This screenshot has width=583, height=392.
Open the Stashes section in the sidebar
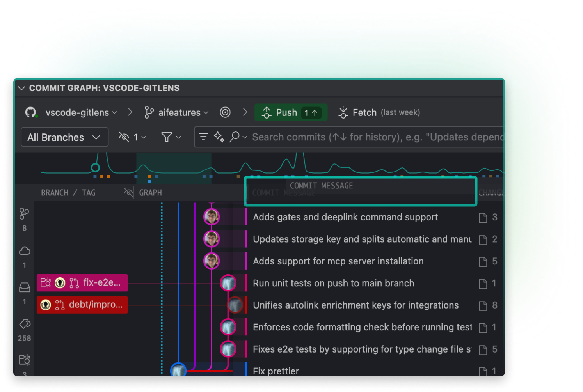(x=24, y=287)
